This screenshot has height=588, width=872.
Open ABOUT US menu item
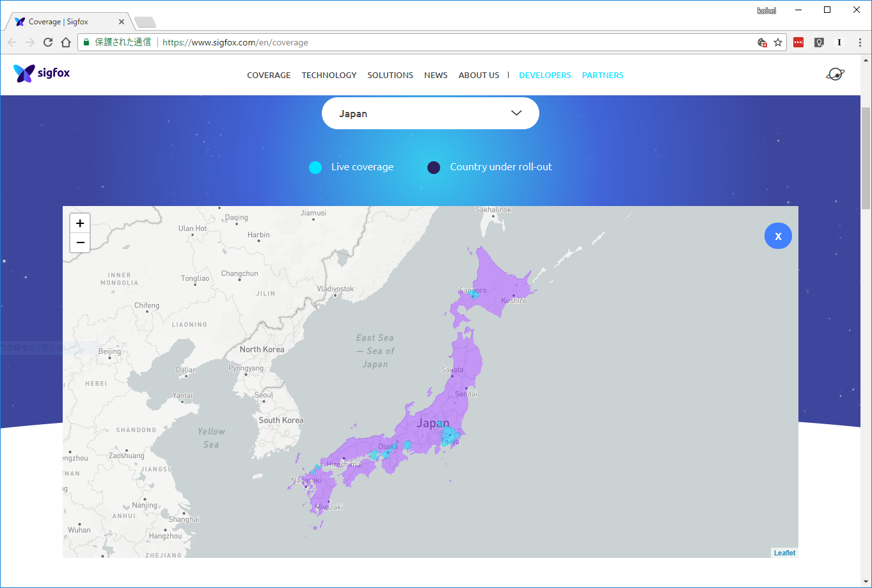coord(479,75)
